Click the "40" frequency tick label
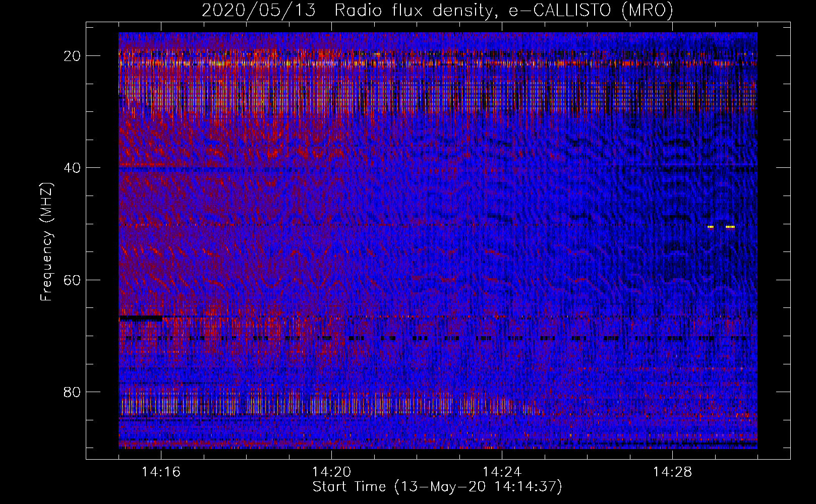 coord(73,168)
